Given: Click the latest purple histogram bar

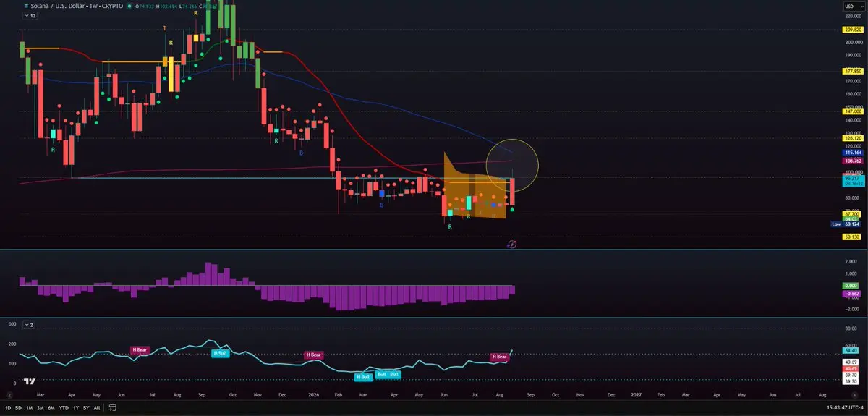Looking at the screenshot, I should click(x=513, y=290).
